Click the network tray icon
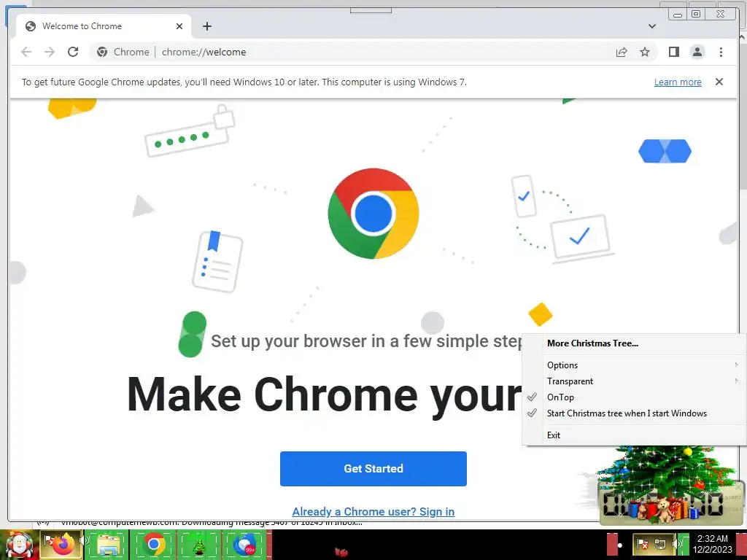 point(660,544)
